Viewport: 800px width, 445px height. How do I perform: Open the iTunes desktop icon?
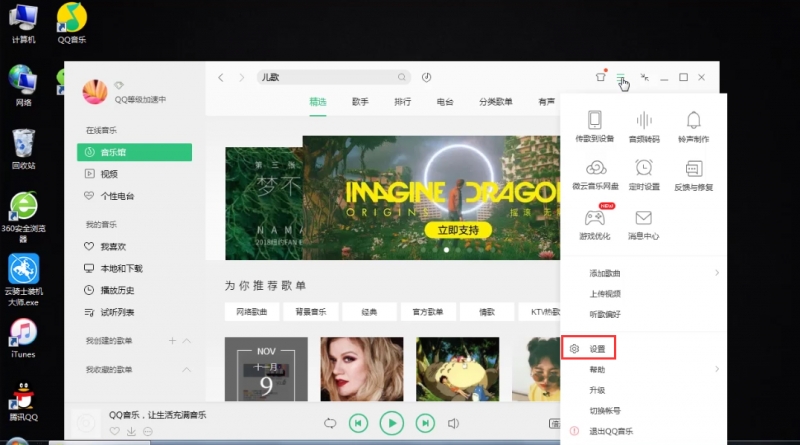point(23,338)
